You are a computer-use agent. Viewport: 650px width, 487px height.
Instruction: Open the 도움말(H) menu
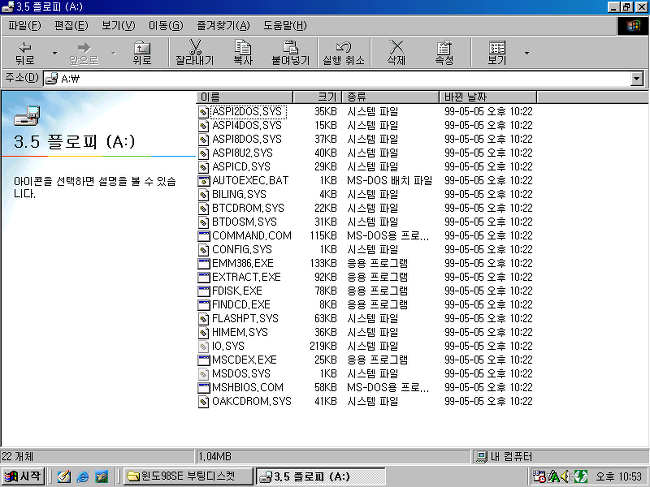coord(285,26)
